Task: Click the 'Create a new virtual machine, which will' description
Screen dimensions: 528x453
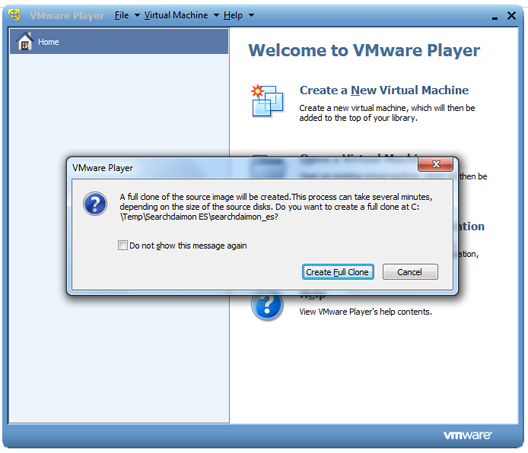Action: [x=387, y=113]
